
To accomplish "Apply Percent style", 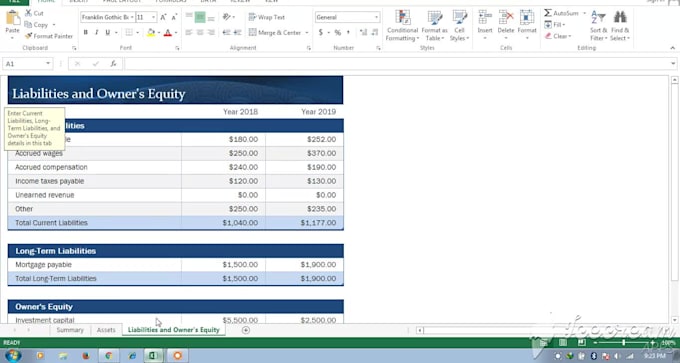I will [x=337, y=33].
